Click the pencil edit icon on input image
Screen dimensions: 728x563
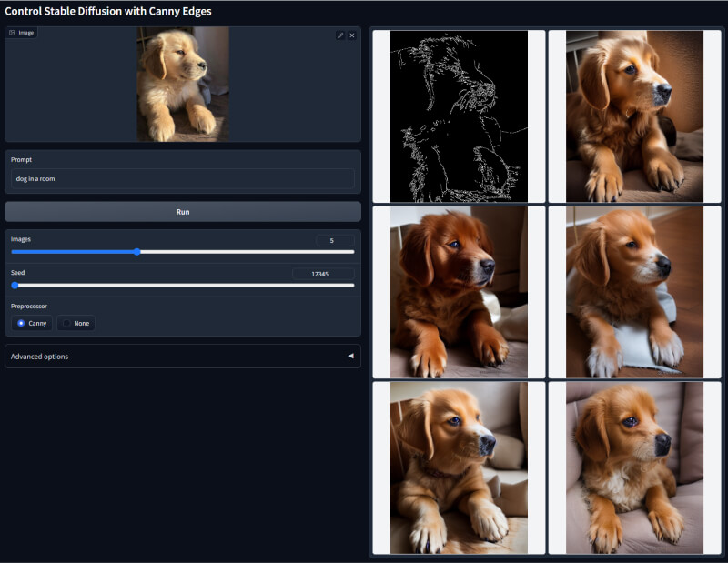click(340, 35)
